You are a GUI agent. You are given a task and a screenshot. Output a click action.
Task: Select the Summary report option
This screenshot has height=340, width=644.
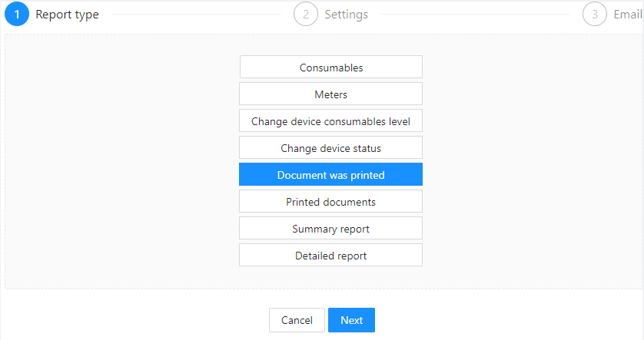330,228
